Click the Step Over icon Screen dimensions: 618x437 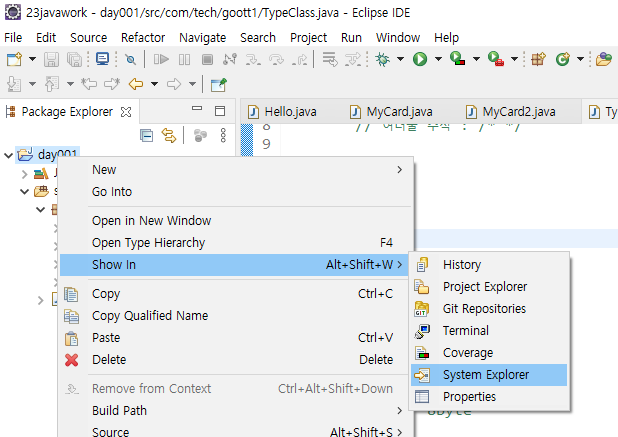(x=276, y=60)
